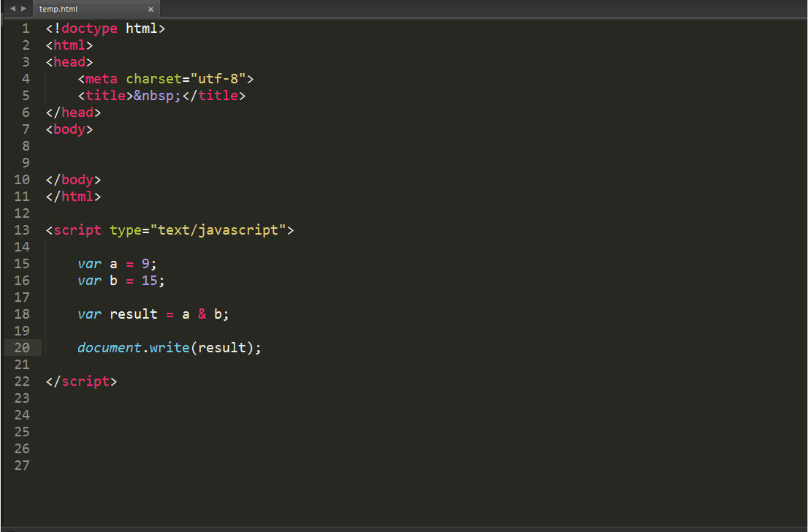This screenshot has height=532, width=808.
Task: Click the opening script tag name on line 13
Action: click(x=77, y=230)
